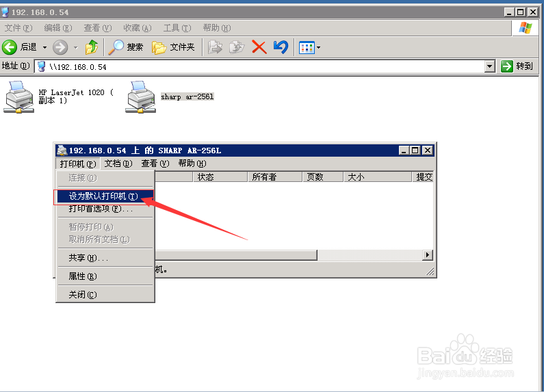Open the 文档(D) document menu
The height and width of the screenshot is (392, 544).
[x=118, y=164]
